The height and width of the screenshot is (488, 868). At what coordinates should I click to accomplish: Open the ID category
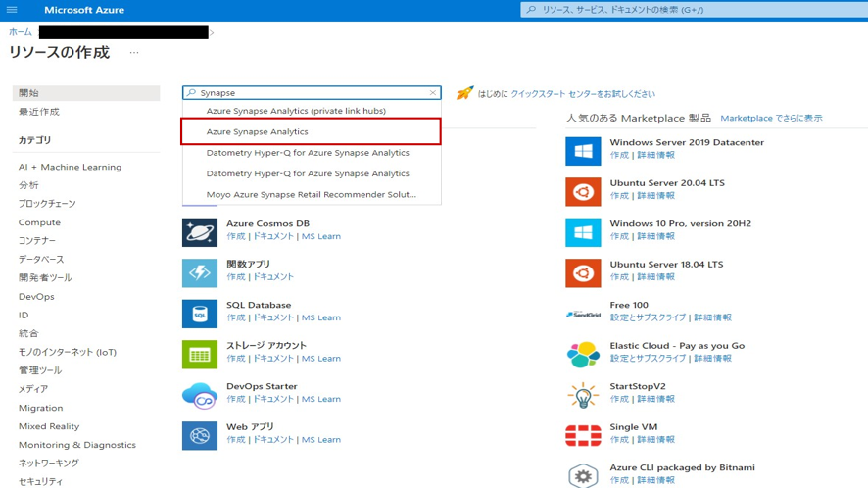[24, 315]
